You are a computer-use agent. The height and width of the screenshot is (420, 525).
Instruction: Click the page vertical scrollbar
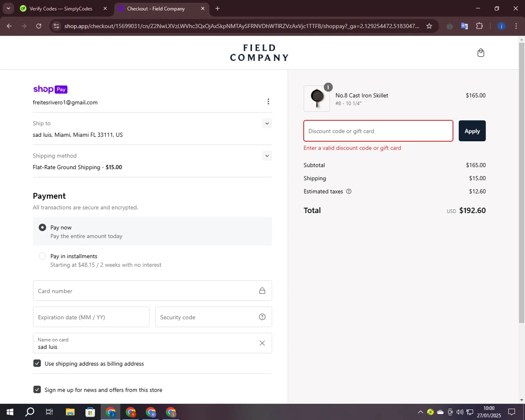tap(521, 182)
